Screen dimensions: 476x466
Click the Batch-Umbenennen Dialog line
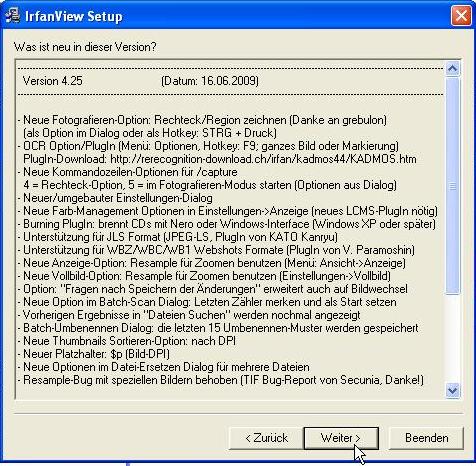coord(218,328)
